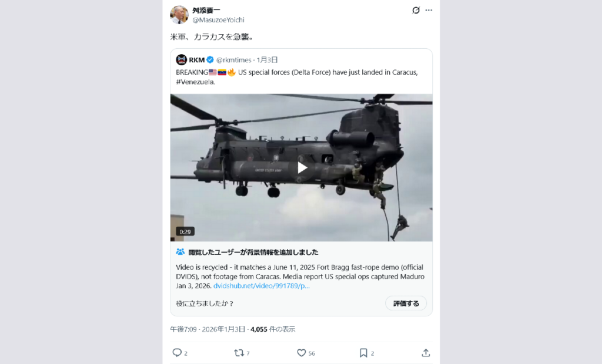Open the quoted tweet's 1月3日 date
Viewport: 602px width, 364px height.
tap(267, 60)
